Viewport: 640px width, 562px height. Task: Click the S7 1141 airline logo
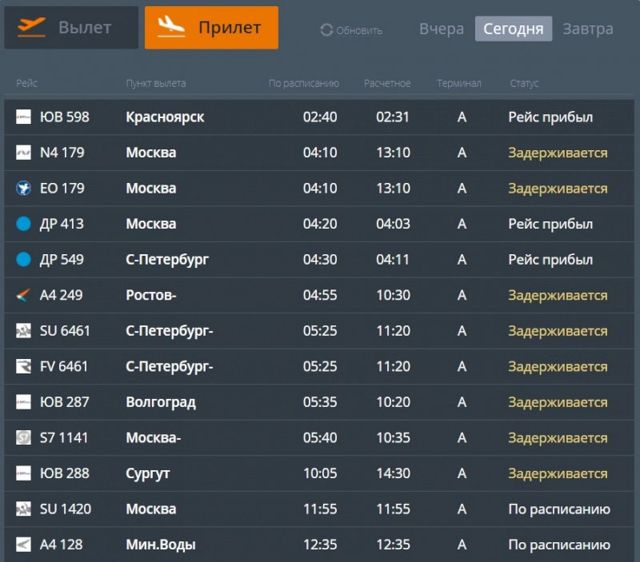point(24,438)
